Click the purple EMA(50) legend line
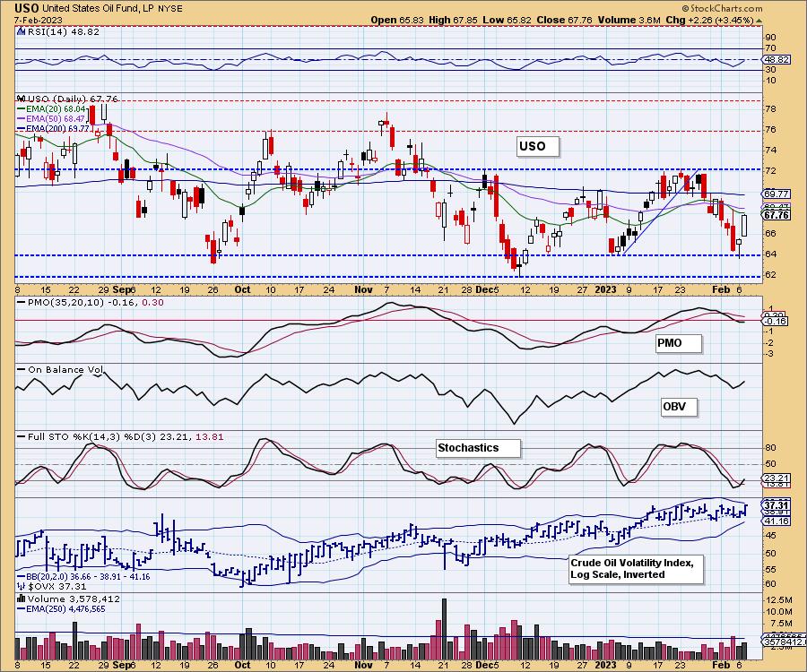This screenshot has height=672, width=807. point(22,119)
